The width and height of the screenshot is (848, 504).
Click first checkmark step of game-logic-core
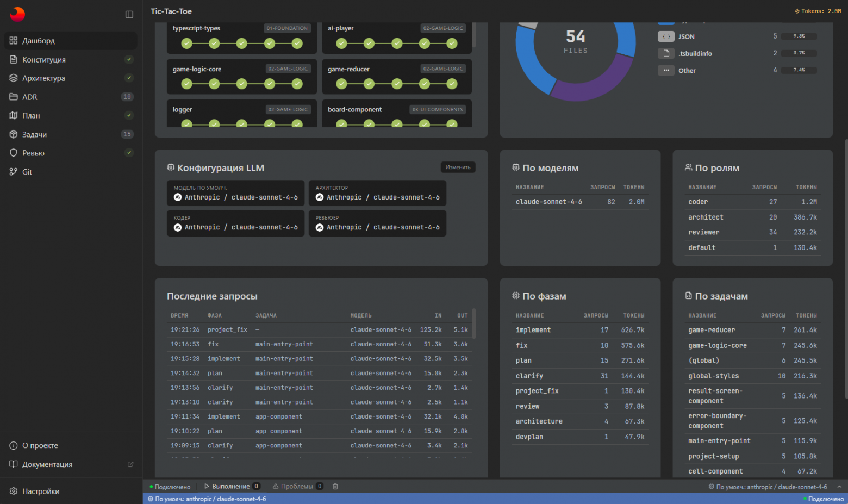point(186,84)
